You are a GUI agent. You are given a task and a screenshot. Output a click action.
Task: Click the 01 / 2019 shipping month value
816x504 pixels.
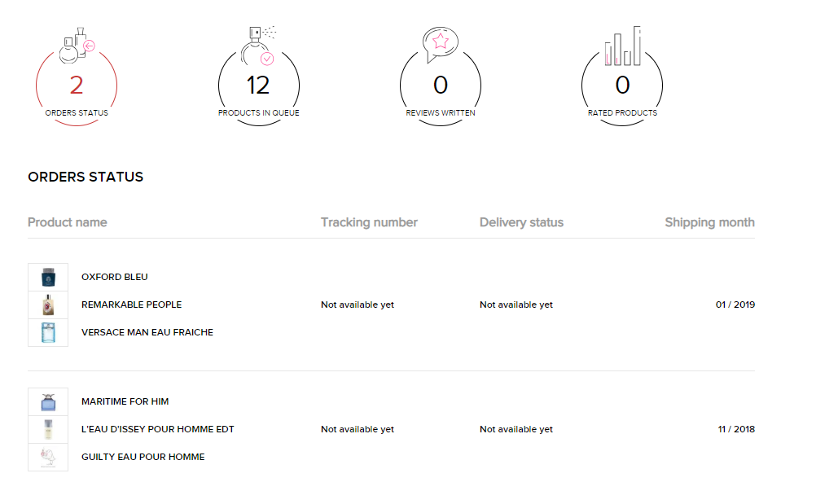tap(735, 305)
